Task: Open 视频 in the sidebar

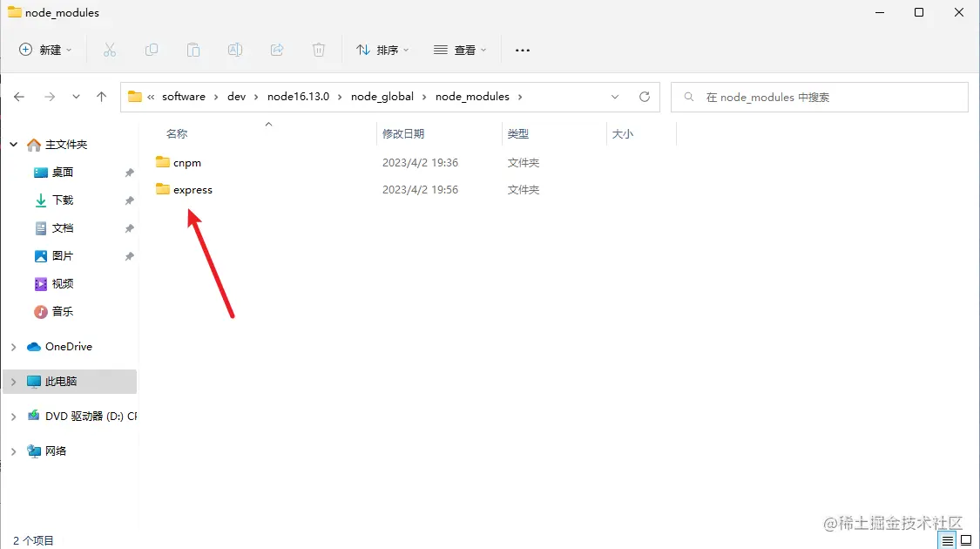Action: [x=63, y=283]
